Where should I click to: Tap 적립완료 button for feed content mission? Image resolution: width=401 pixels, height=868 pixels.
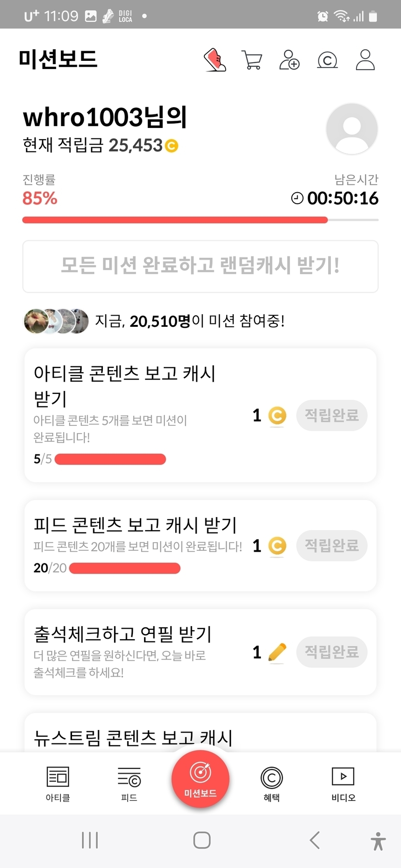click(x=331, y=546)
